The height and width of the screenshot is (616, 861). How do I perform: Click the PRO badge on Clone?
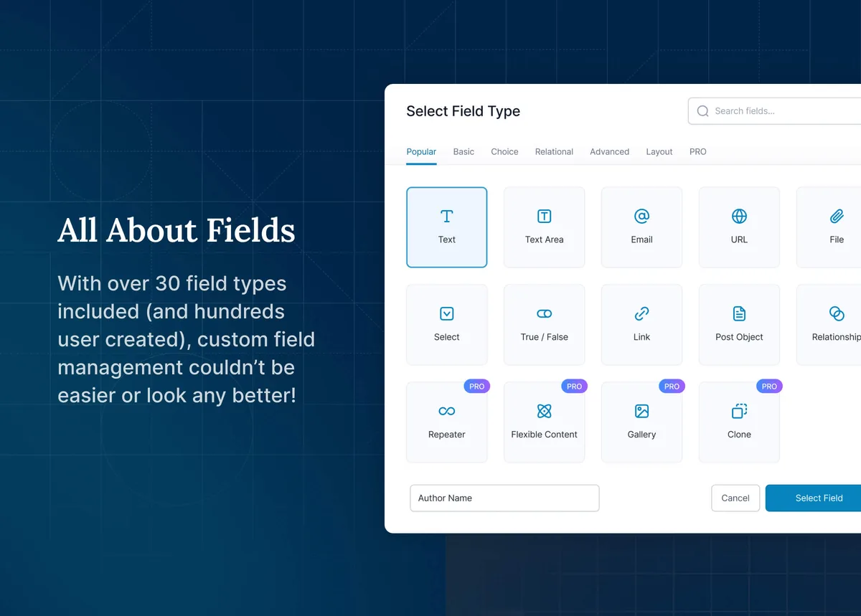click(x=770, y=387)
